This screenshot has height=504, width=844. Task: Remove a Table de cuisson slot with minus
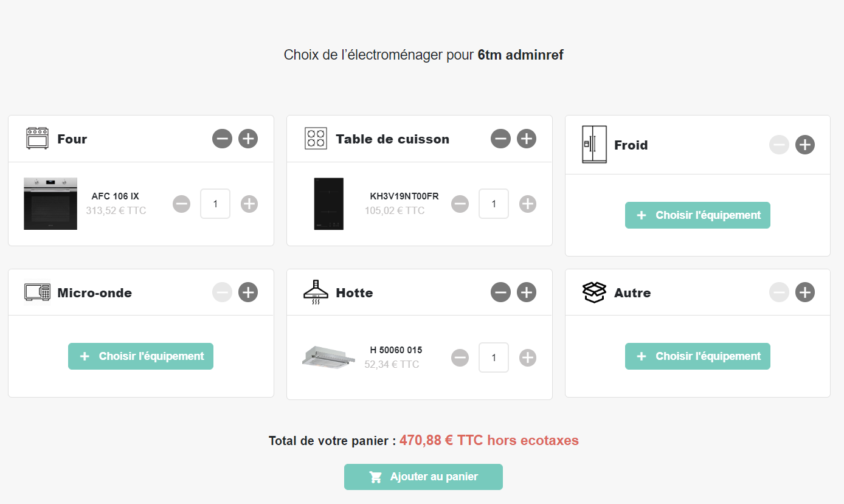(x=500, y=139)
